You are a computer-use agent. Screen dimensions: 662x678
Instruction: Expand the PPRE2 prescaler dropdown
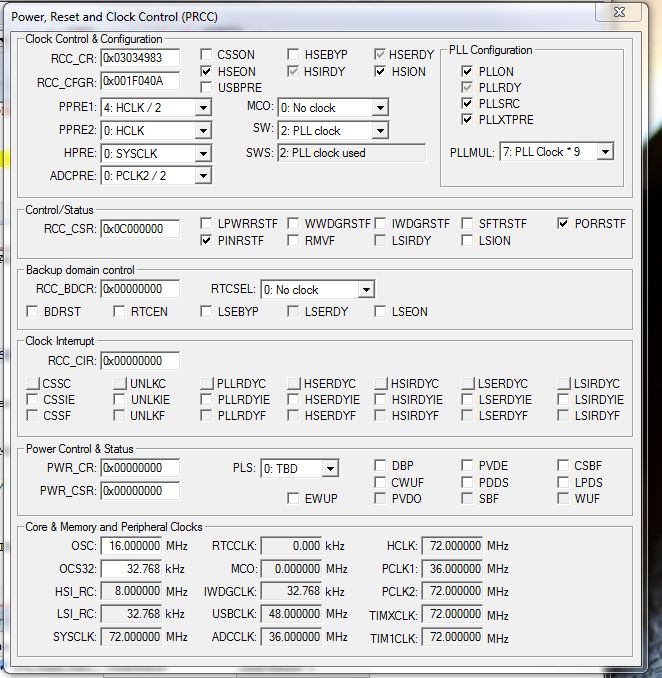tap(203, 131)
